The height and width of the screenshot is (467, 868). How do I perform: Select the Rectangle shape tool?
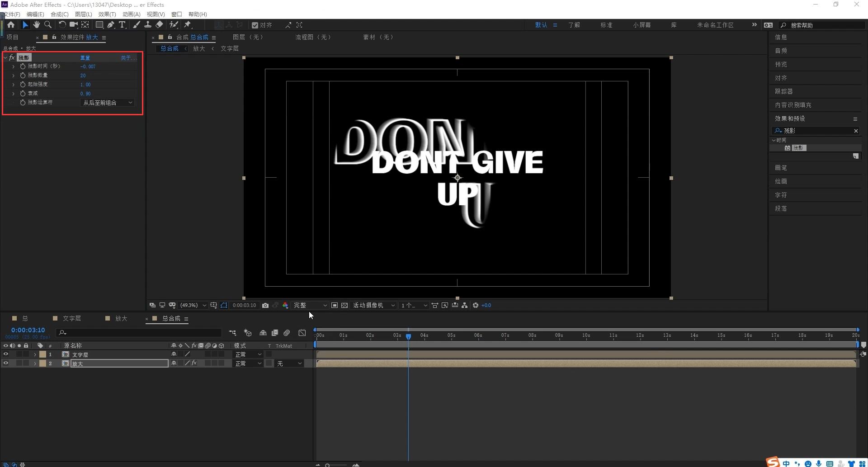tap(99, 25)
